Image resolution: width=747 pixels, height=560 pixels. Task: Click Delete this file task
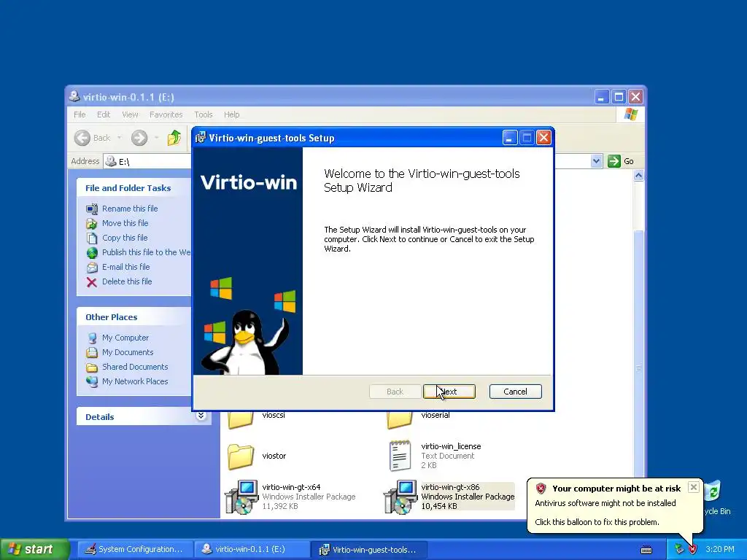tap(127, 281)
